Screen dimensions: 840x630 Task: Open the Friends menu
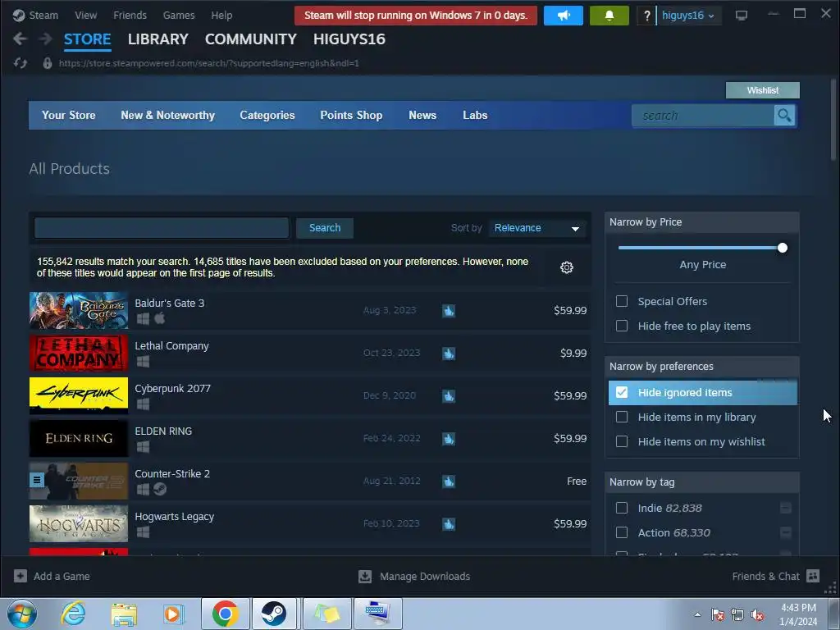click(130, 15)
